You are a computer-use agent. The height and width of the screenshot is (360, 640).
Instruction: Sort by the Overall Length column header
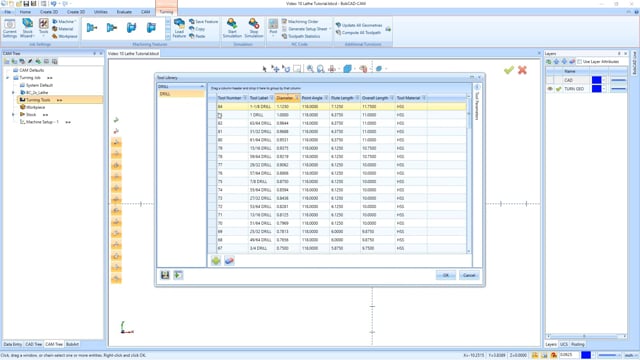tap(375, 98)
